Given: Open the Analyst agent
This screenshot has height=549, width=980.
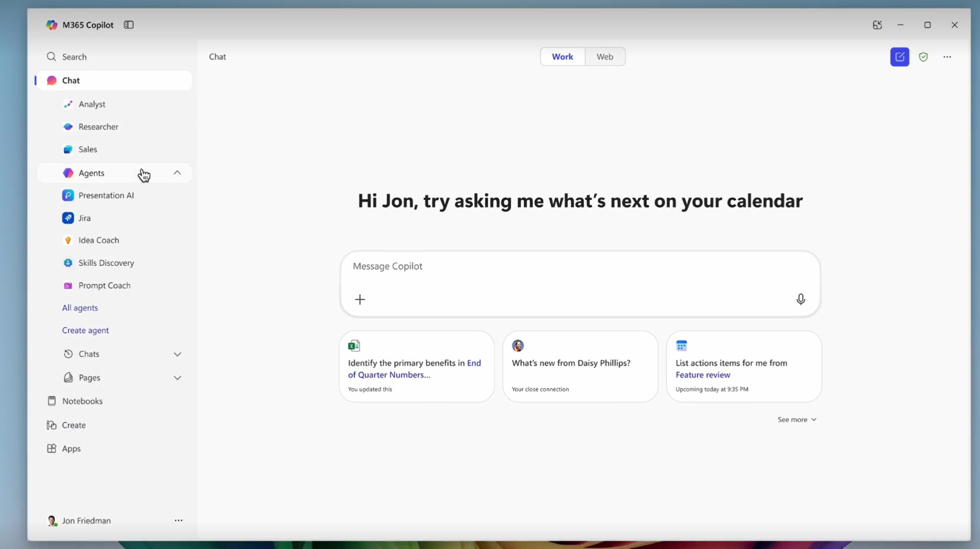Looking at the screenshot, I should [92, 104].
